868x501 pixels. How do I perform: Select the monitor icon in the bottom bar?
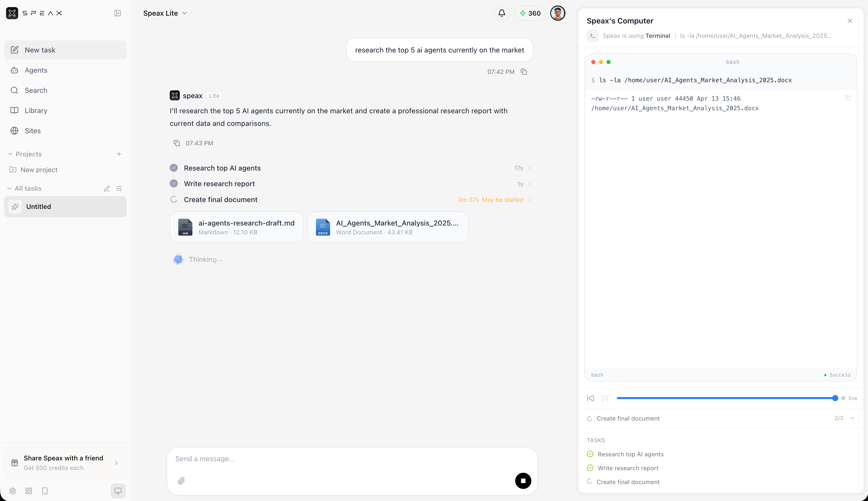coord(118,491)
